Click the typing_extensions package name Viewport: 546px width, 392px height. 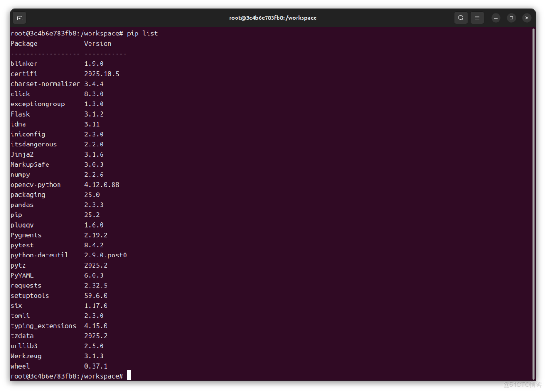click(x=43, y=326)
